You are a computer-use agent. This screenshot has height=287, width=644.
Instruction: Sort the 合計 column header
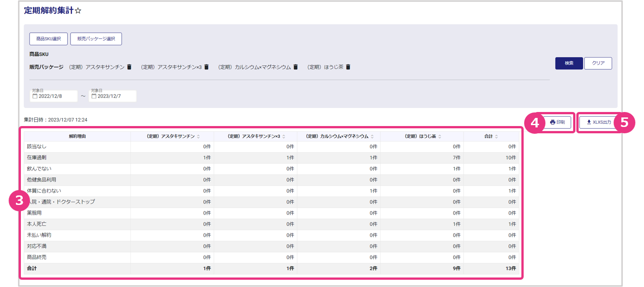[x=496, y=136]
